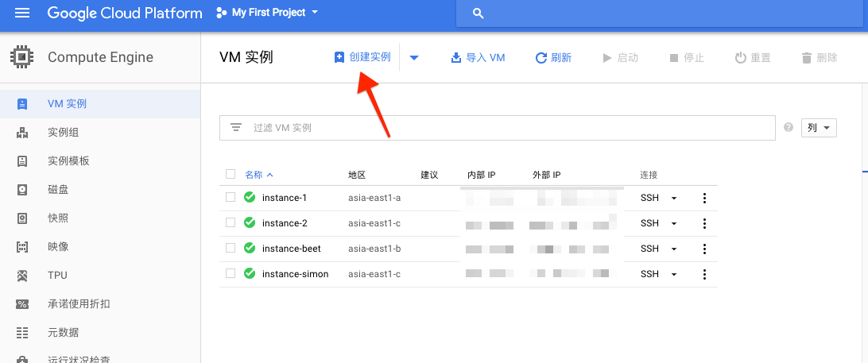Click the 磁盘 disk icon
The width and height of the screenshot is (868, 363).
(x=22, y=190)
